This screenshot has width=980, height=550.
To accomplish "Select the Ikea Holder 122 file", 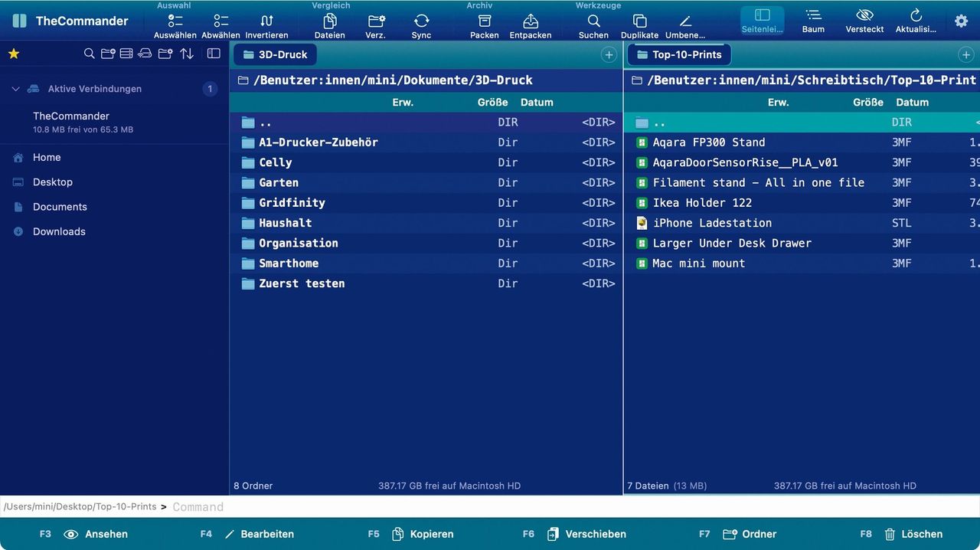I will tap(802, 203).
